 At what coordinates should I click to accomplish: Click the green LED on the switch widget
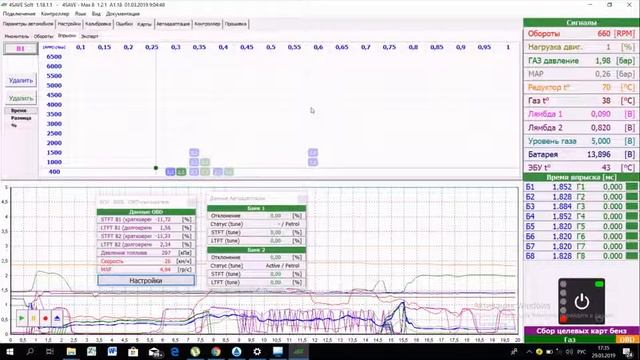click(599, 284)
